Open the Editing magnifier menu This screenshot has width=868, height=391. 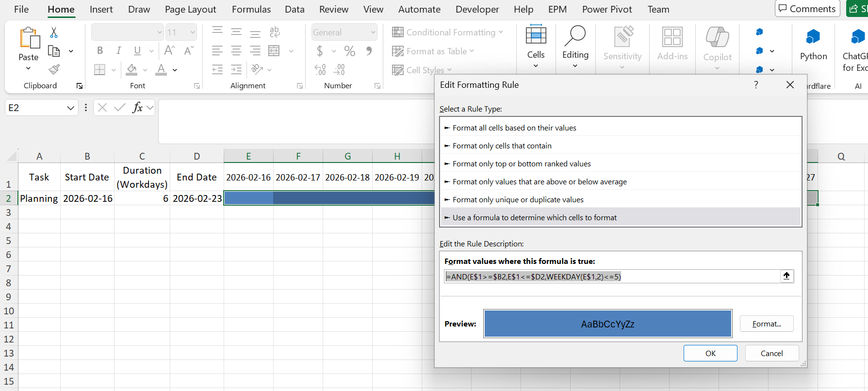click(x=575, y=47)
